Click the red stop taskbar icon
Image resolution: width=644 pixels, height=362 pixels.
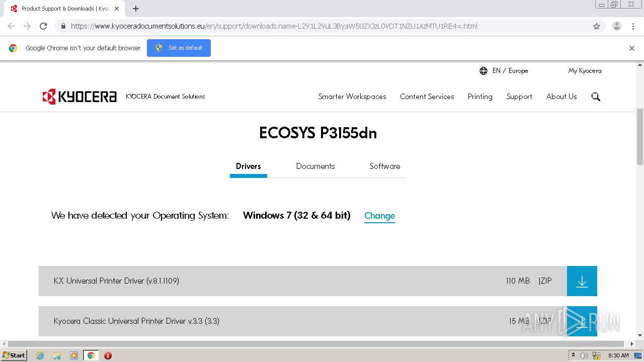tap(108, 355)
